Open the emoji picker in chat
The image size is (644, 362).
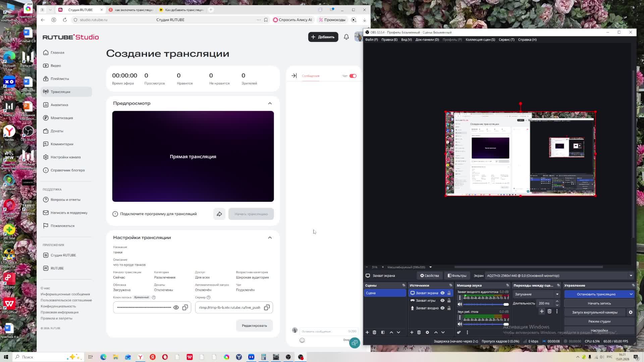[x=302, y=340]
